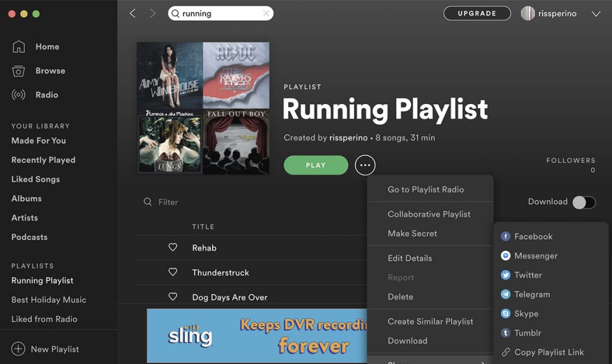Select Go to Playlist Radio

426,189
